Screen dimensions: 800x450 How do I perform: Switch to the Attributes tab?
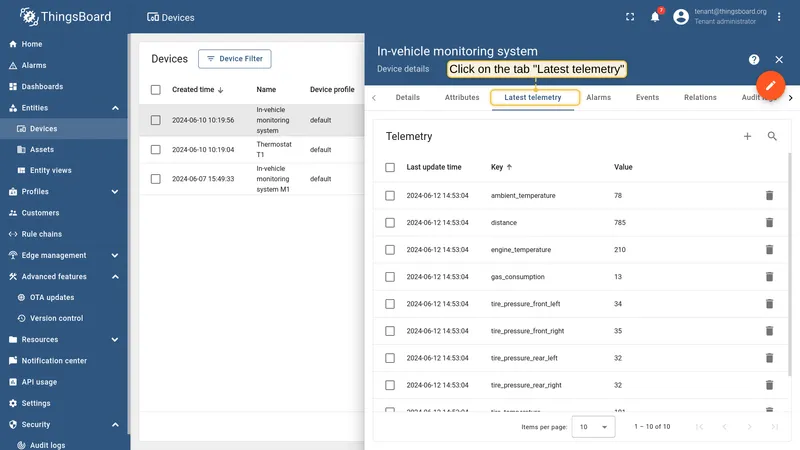462,97
